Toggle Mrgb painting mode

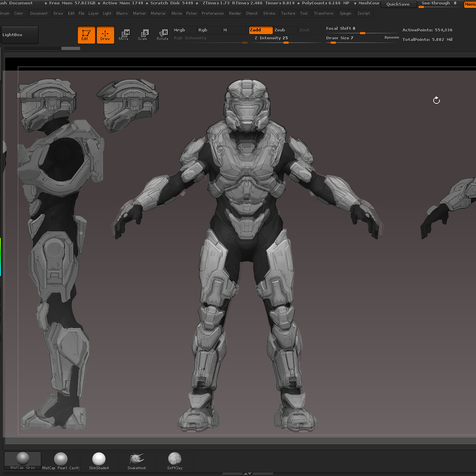[184, 30]
